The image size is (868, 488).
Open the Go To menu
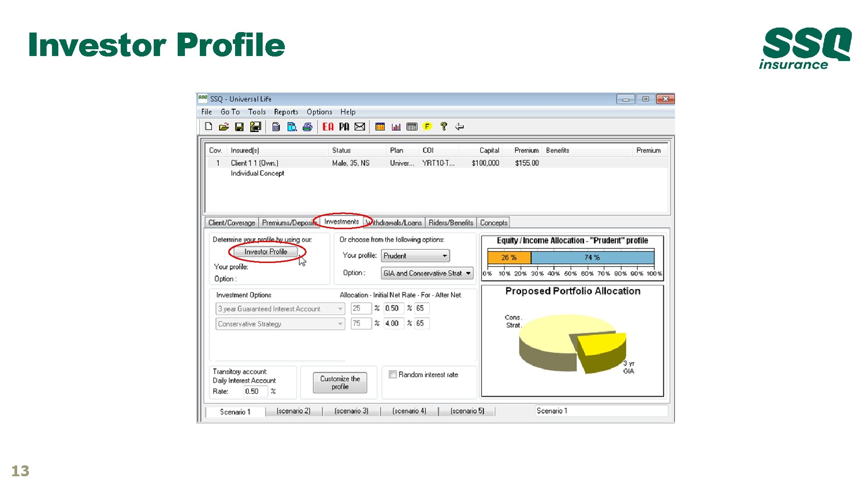point(230,112)
